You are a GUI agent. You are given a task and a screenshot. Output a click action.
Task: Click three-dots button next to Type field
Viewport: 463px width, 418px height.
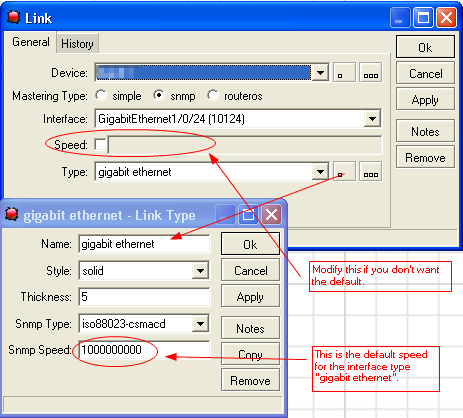click(371, 172)
